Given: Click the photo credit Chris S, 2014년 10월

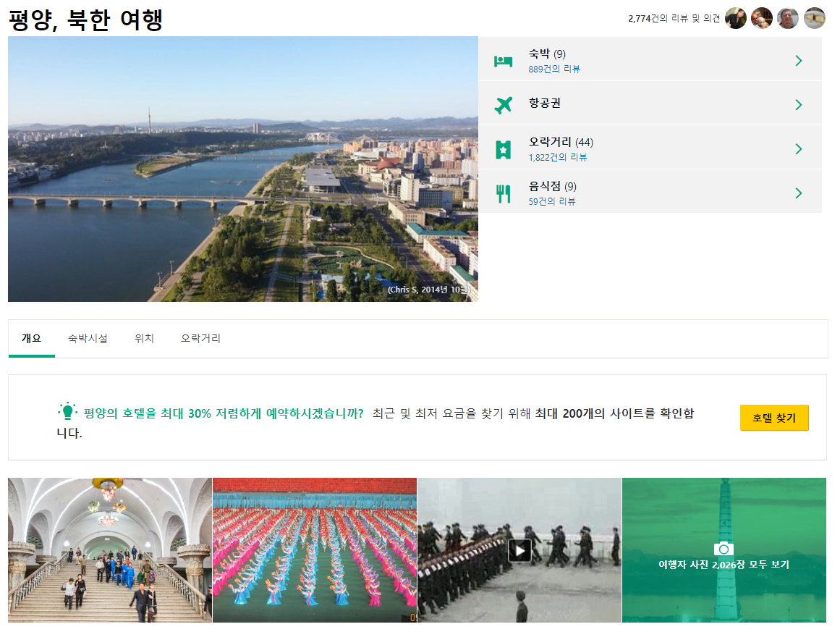Looking at the screenshot, I should coord(428,290).
